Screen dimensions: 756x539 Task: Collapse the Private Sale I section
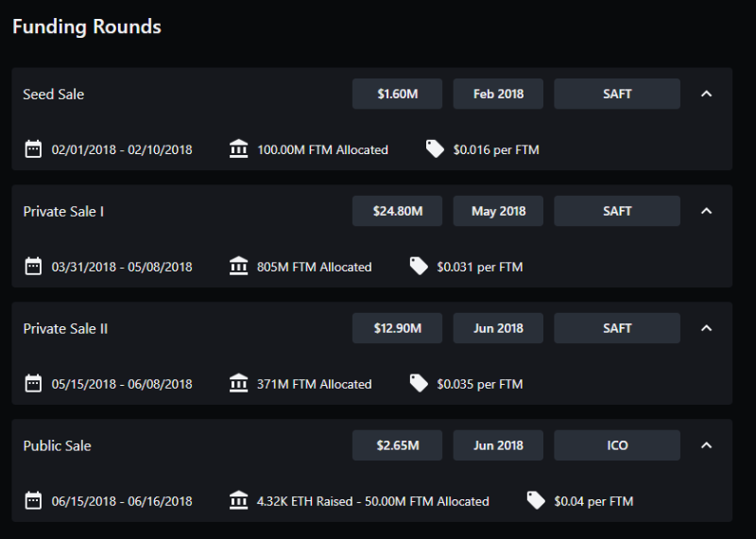tap(706, 211)
